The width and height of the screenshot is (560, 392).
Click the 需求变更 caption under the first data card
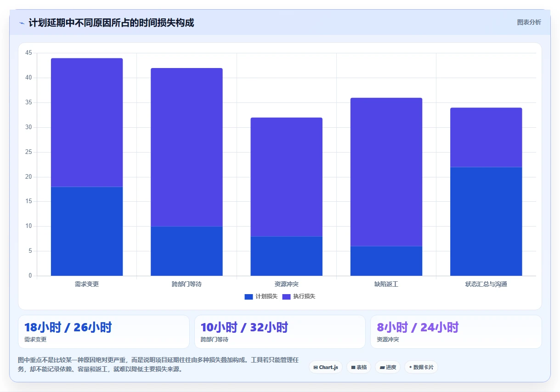35,340
